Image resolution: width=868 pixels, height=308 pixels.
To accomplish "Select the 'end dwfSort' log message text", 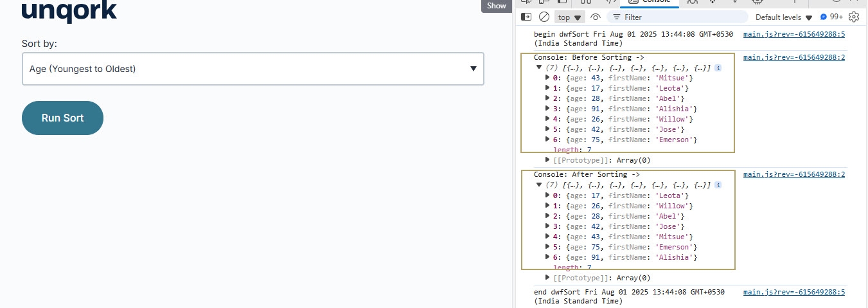I will (x=629, y=296).
